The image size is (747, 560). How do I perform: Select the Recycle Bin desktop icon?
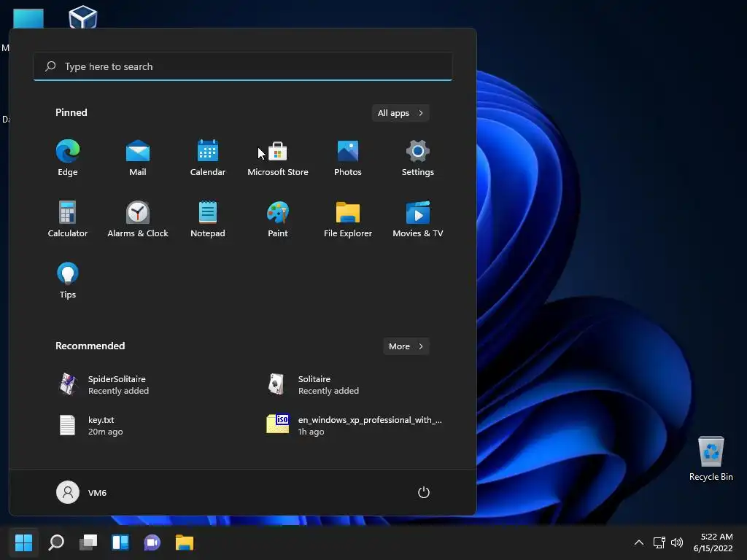pyautogui.click(x=711, y=459)
